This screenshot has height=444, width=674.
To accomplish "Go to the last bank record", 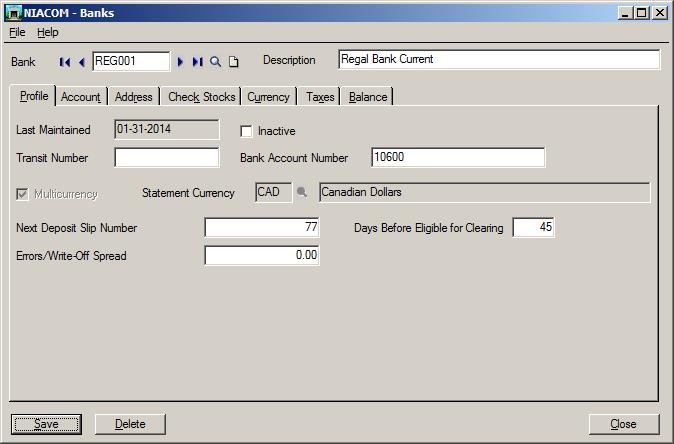I will 197,62.
